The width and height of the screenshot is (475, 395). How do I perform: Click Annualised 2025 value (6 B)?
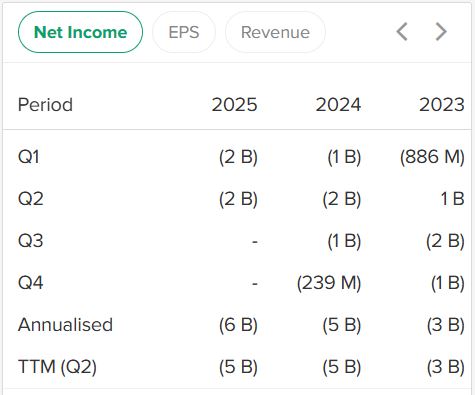pyautogui.click(x=238, y=325)
